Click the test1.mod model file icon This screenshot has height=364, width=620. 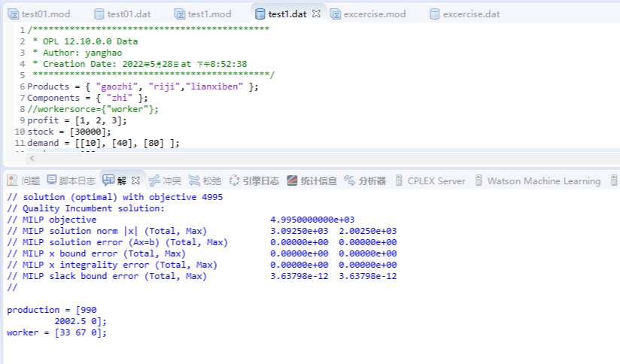tap(179, 14)
